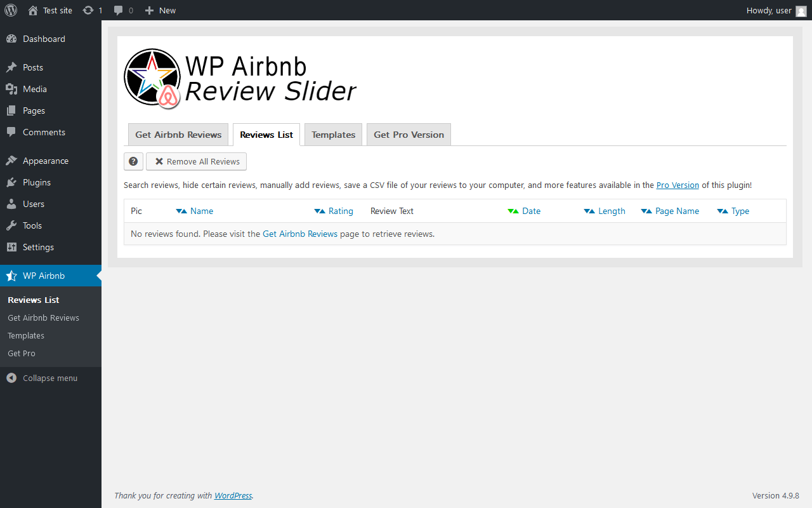The height and width of the screenshot is (508, 812).
Task: Follow the Get Airbnb Reviews link in table
Action: point(300,234)
